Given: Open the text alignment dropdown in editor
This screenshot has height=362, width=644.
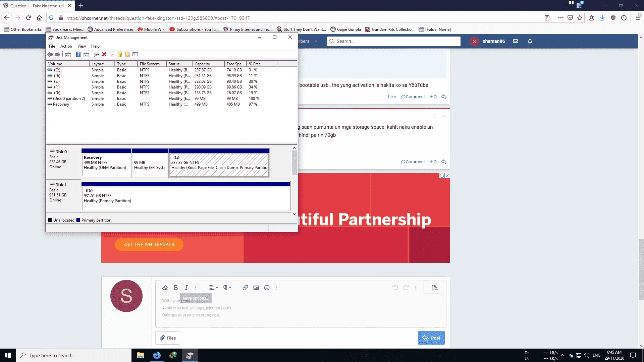Looking at the screenshot, I should click(x=213, y=288).
